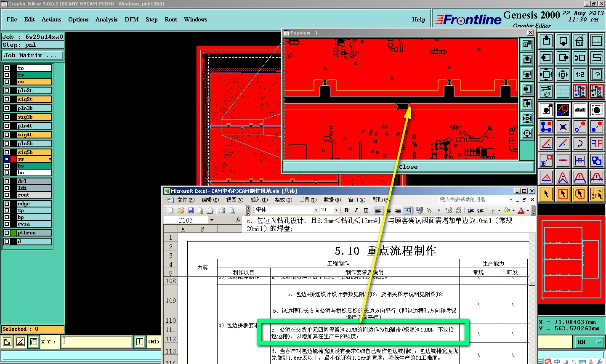This screenshot has width=606, height=364.
Task: Open the Analysis menu
Action: click(x=106, y=19)
